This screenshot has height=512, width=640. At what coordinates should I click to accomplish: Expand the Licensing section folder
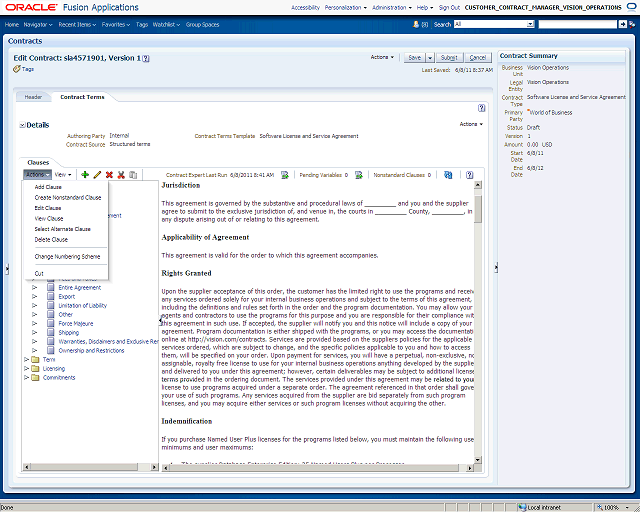27,368
